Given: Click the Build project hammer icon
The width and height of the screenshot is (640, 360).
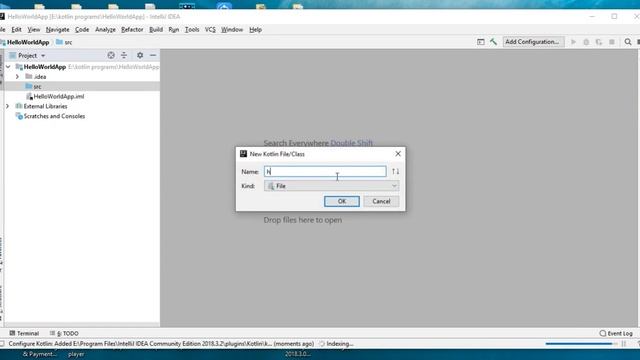Looking at the screenshot, I should [493, 42].
